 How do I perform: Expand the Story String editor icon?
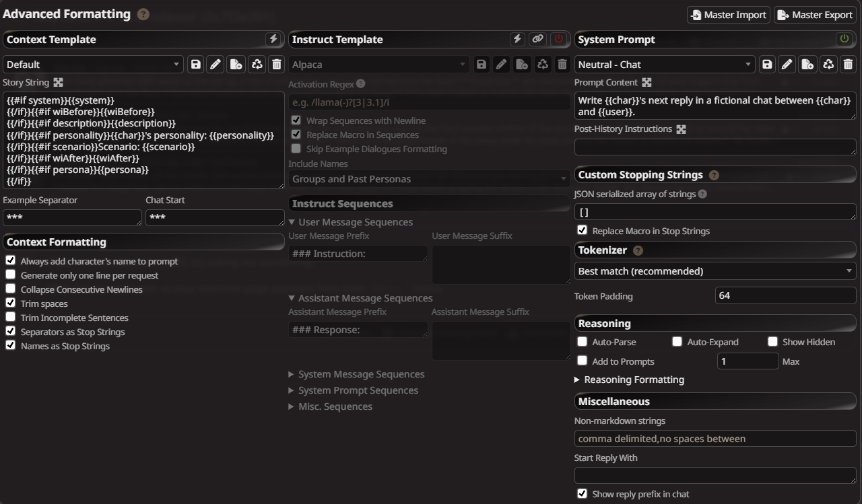58,82
